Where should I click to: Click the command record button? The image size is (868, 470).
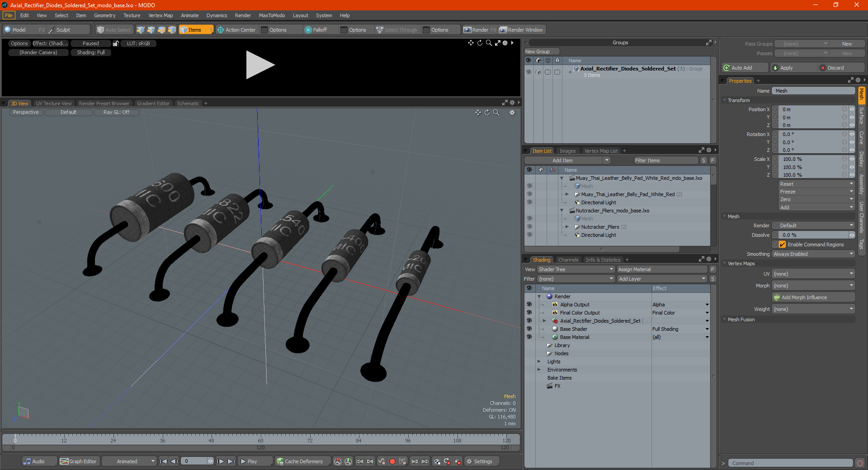(860, 463)
